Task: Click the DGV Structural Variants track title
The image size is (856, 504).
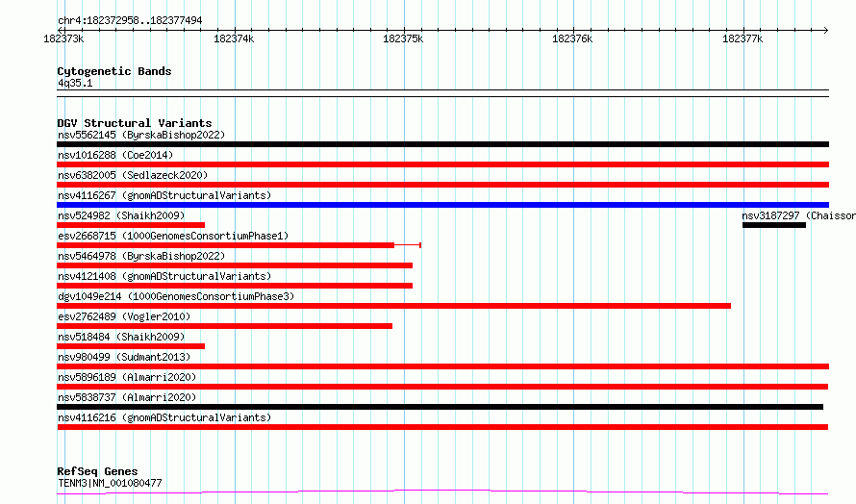Action: tap(135, 123)
